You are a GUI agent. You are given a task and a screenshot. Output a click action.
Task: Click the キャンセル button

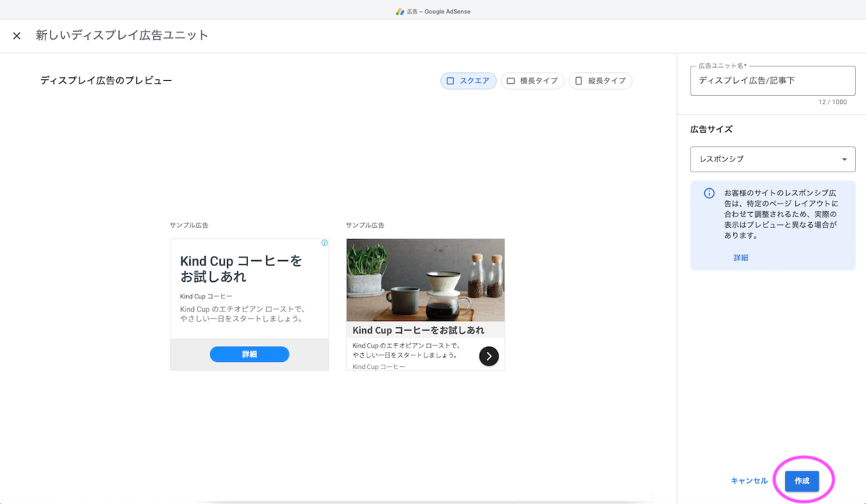(749, 481)
